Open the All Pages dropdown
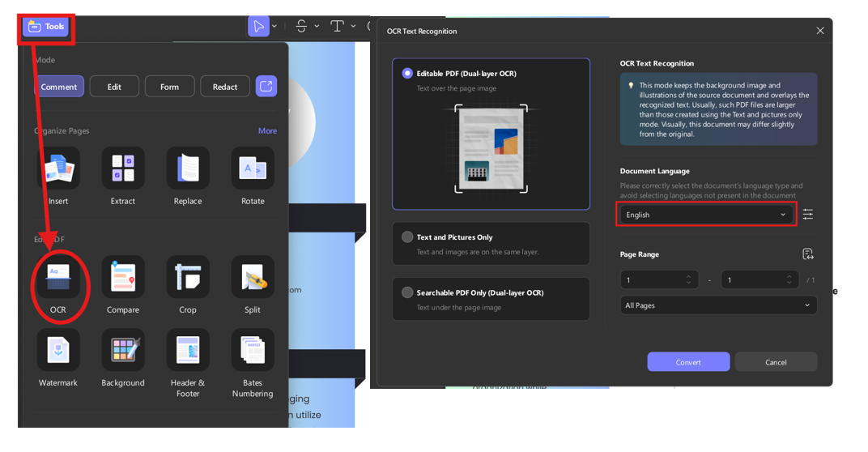This screenshot has width=868, height=452. point(718,305)
